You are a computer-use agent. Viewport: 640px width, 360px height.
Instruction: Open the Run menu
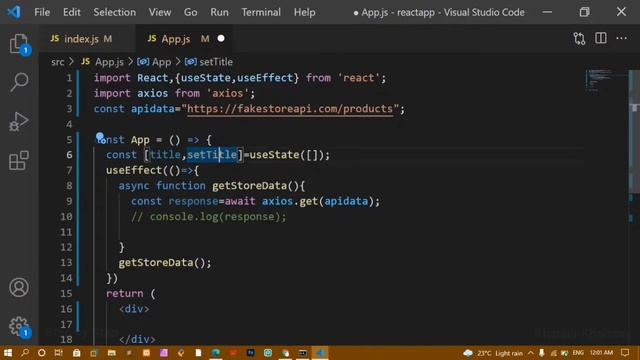tap(220, 12)
